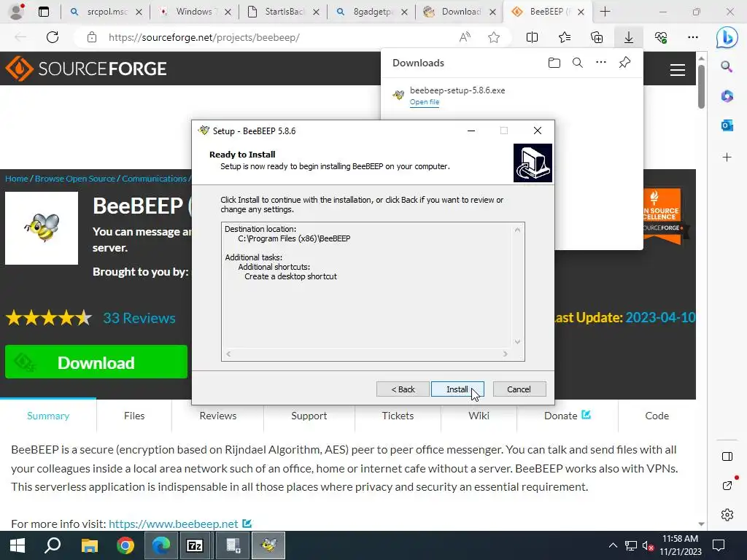Open 7-Zip from the taskbar
747x560 pixels.
coord(195,545)
